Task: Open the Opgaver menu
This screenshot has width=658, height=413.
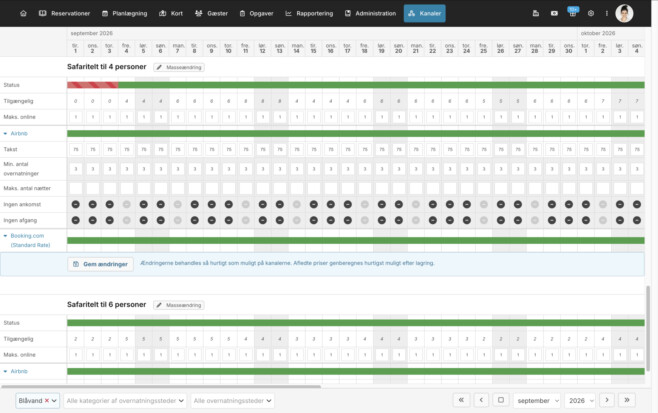Action: (256, 13)
